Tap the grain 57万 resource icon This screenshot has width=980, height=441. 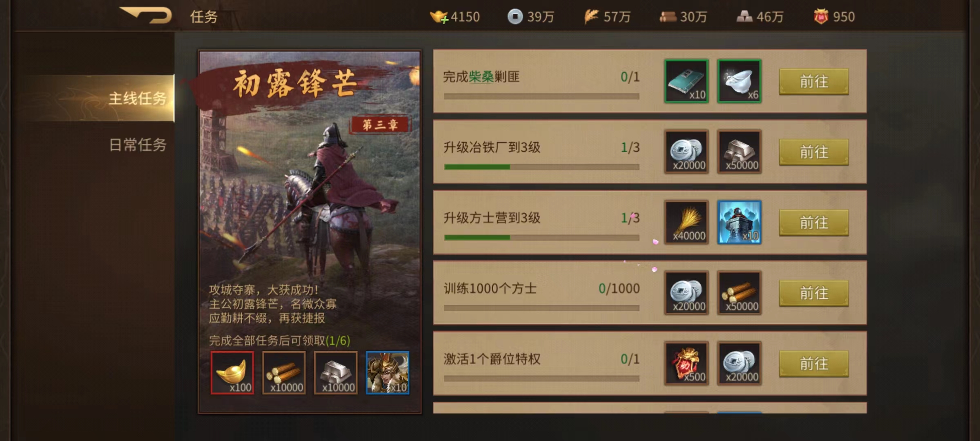tap(591, 16)
